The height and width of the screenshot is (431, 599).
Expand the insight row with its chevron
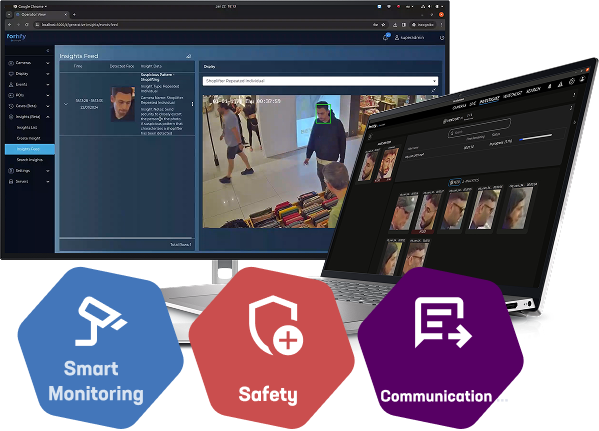(x=66, y=104)
